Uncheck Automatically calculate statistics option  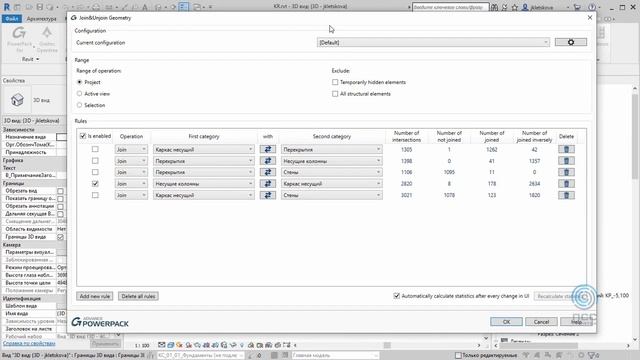[x=396, y=296]
